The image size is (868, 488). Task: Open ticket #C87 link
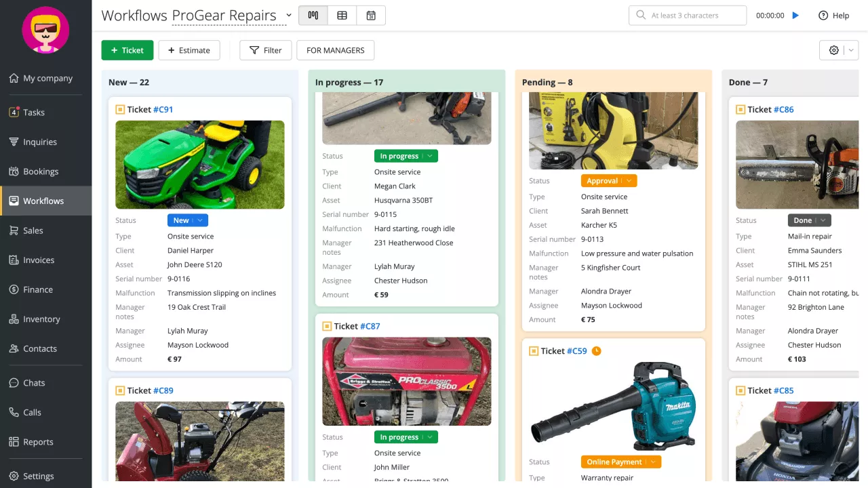click(370, 326)
